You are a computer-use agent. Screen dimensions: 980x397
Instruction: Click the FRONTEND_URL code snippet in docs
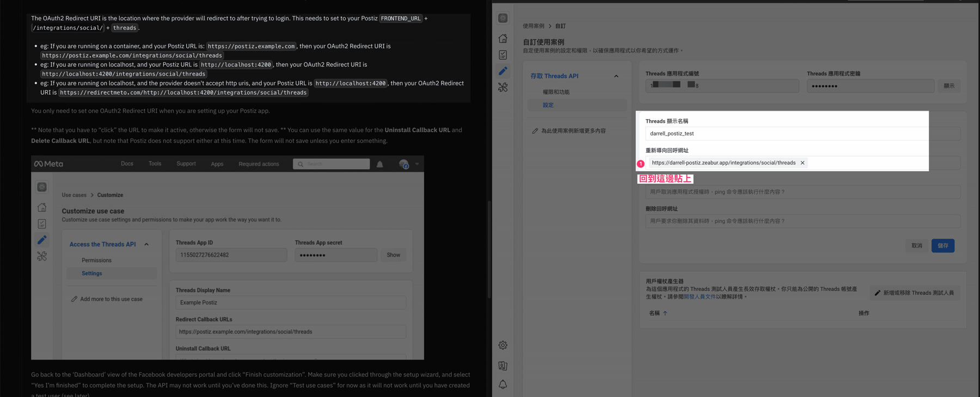click(401, 18)
